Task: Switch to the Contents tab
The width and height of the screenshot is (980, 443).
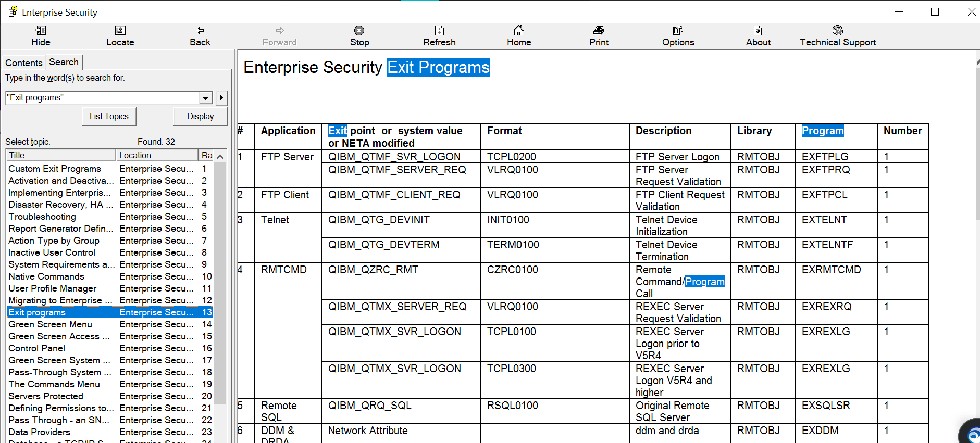Action: pos(24,63)
